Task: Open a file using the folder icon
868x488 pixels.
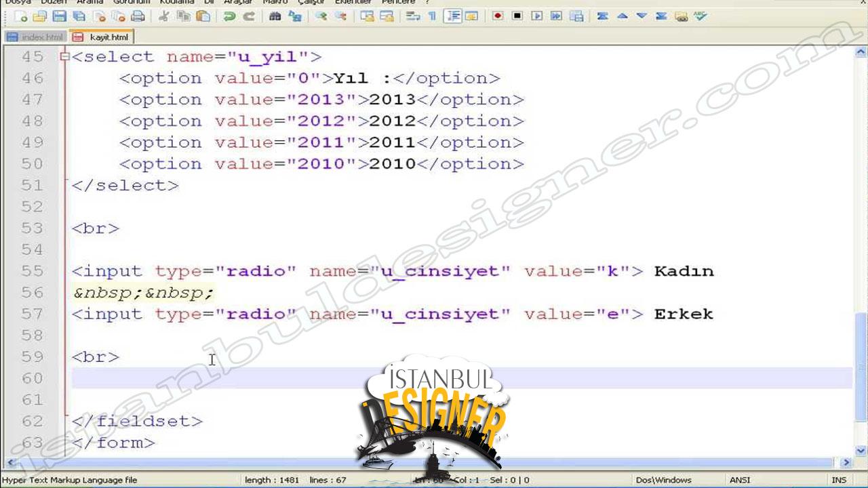Action: point(40,16)
